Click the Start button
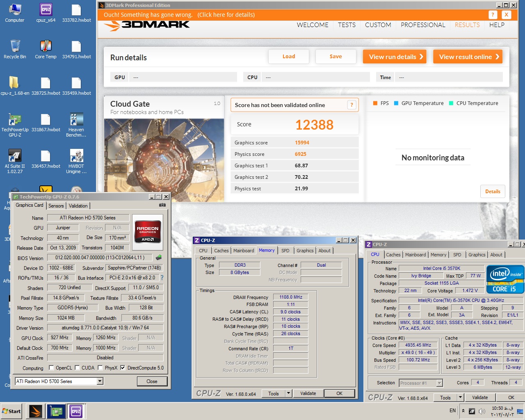 coord(11,411)
